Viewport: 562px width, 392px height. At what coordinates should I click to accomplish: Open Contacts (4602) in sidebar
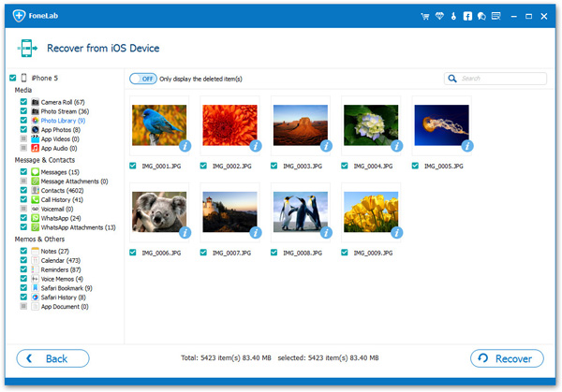pos(62,191)
